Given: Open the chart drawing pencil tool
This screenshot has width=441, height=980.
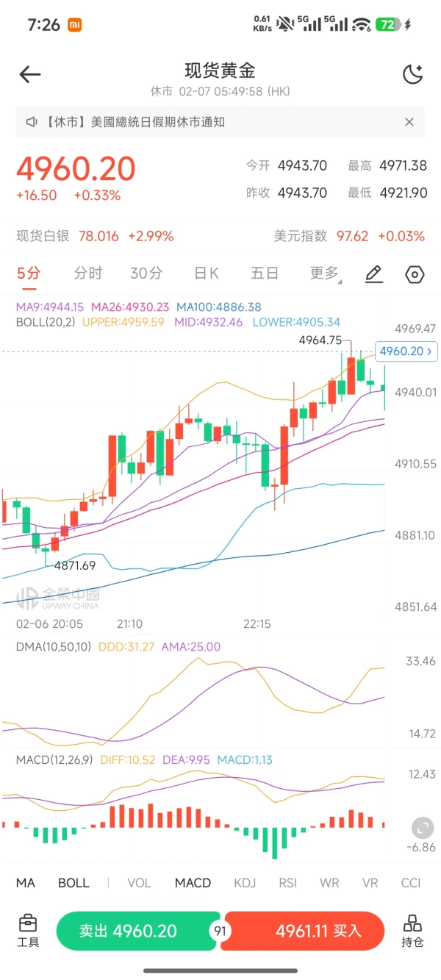Looking at the screenshot, I should (x=374, y=274).
